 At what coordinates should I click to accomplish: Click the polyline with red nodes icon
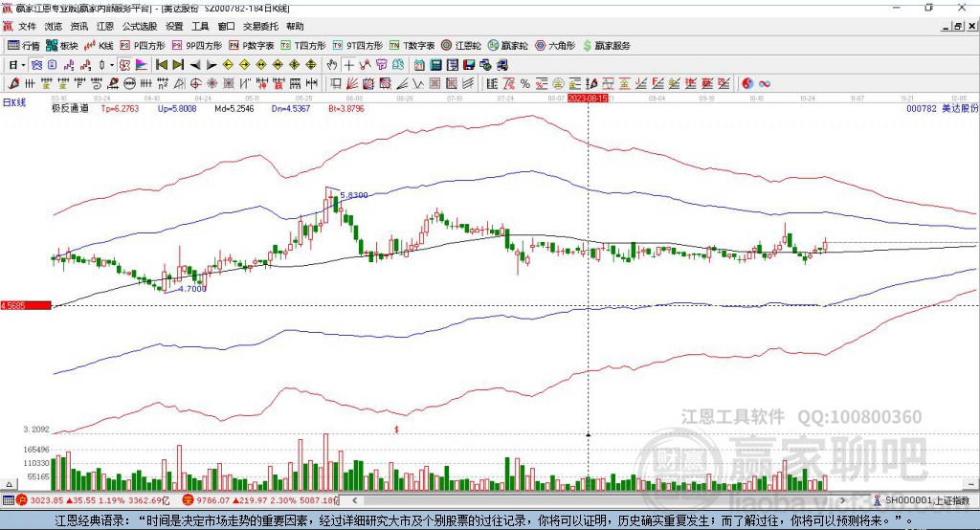(x=365, y=65)
